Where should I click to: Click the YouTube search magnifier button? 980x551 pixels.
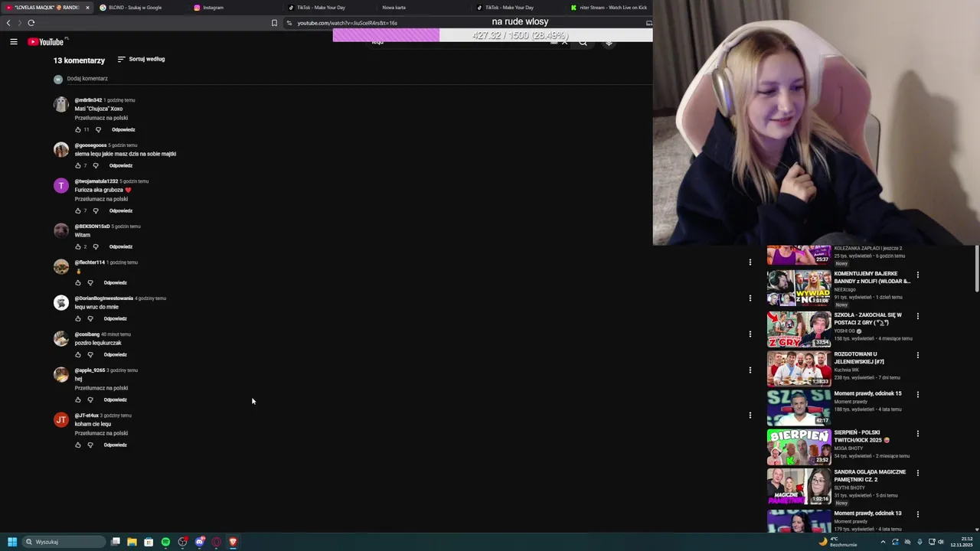583,43
